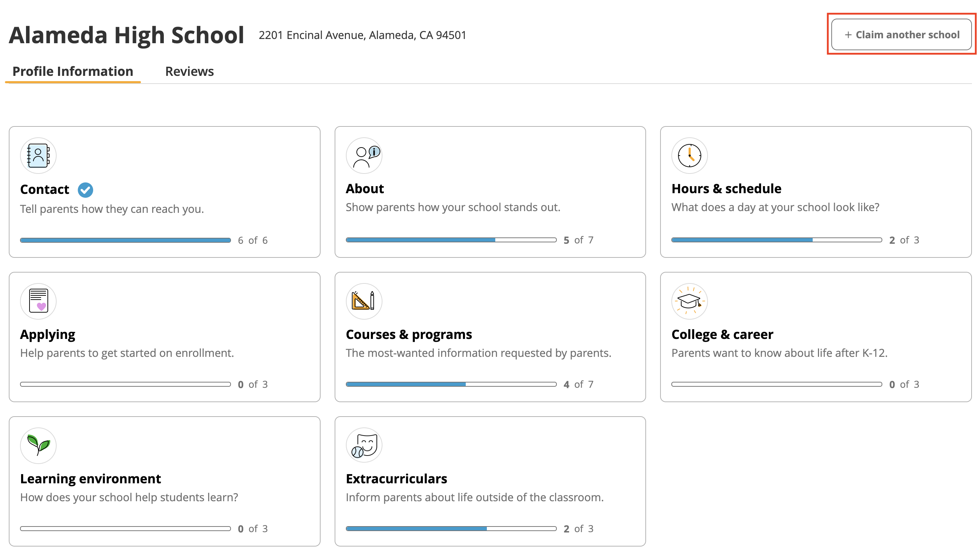
Task: Switch to the Reviews tab
Action: 189,71
